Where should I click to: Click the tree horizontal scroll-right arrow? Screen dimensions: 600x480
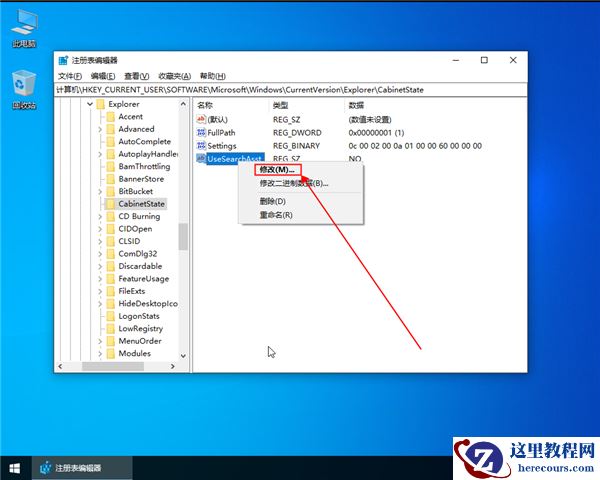tap(173, 366)
